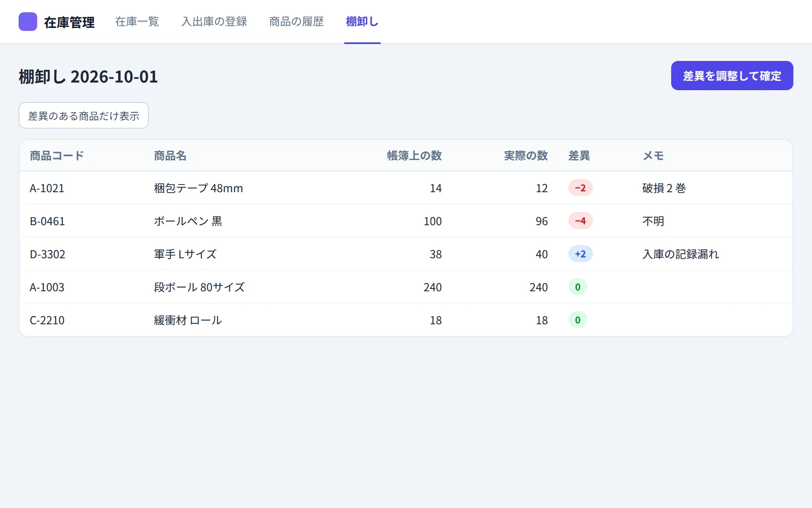Click the −4 difference badge
Image resolution: width=812 pixels, height=508 pixels.
click(x=580, y=221)
